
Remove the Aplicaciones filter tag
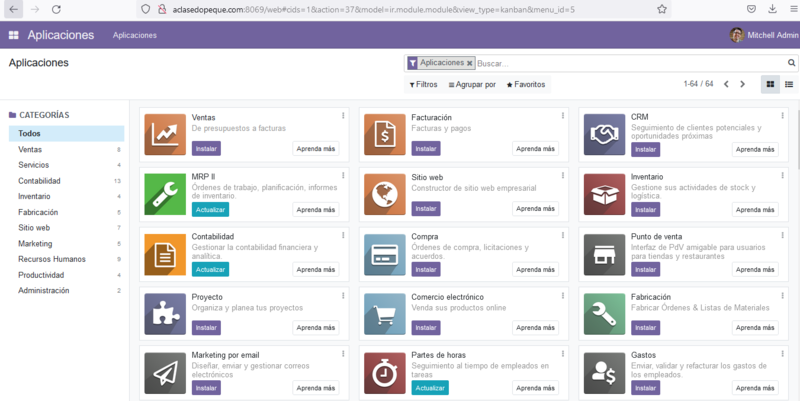[469, 63]
